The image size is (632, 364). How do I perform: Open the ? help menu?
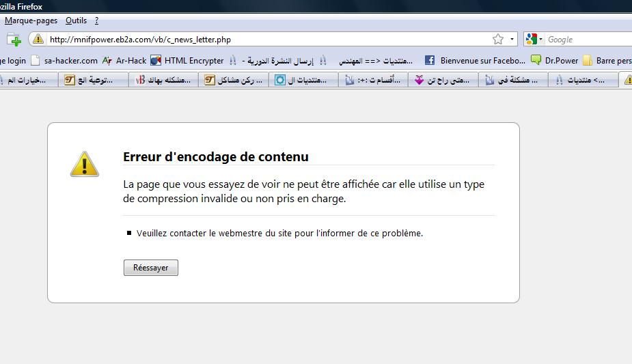[x=97, y=21]
